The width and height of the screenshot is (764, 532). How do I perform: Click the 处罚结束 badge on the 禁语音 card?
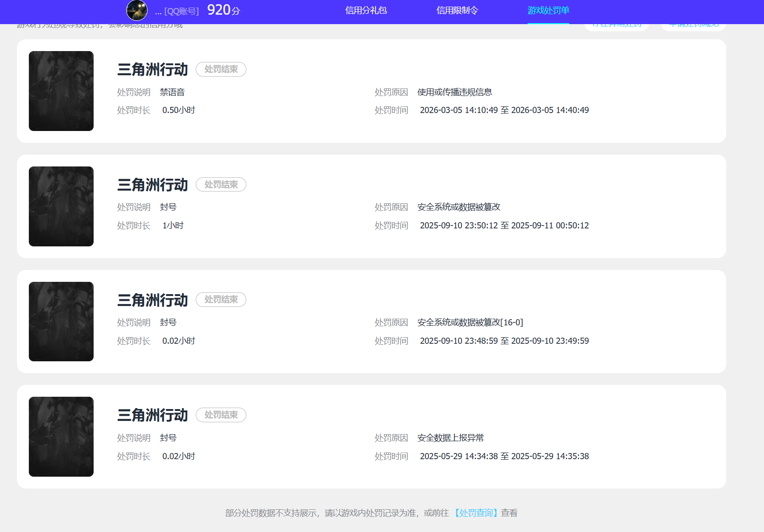tap(221, 69)
